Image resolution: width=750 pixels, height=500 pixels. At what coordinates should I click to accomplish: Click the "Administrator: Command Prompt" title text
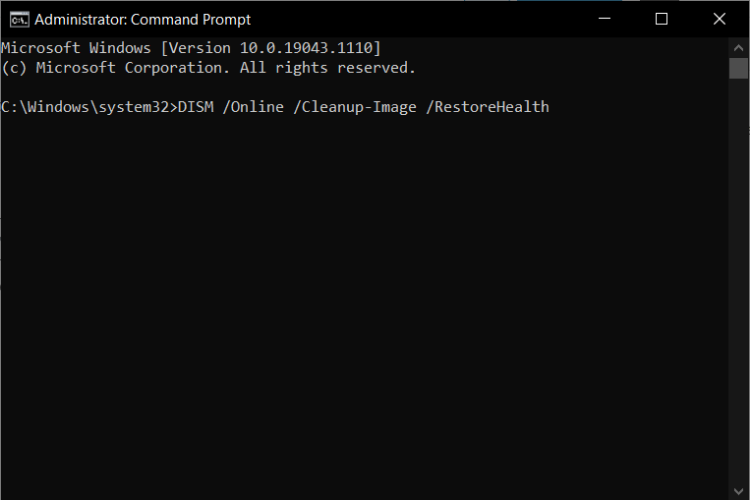pyautogui.click(x=143, y=20)
